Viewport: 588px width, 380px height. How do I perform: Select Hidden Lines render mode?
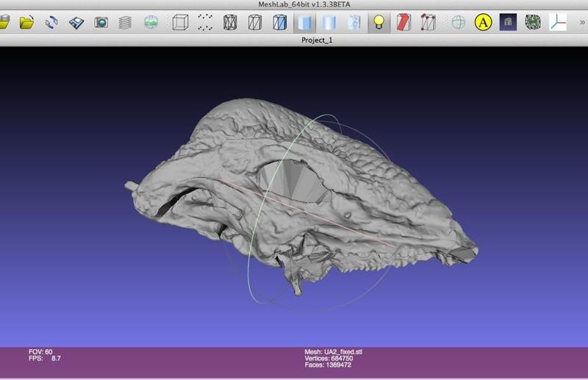click(255, 23)
